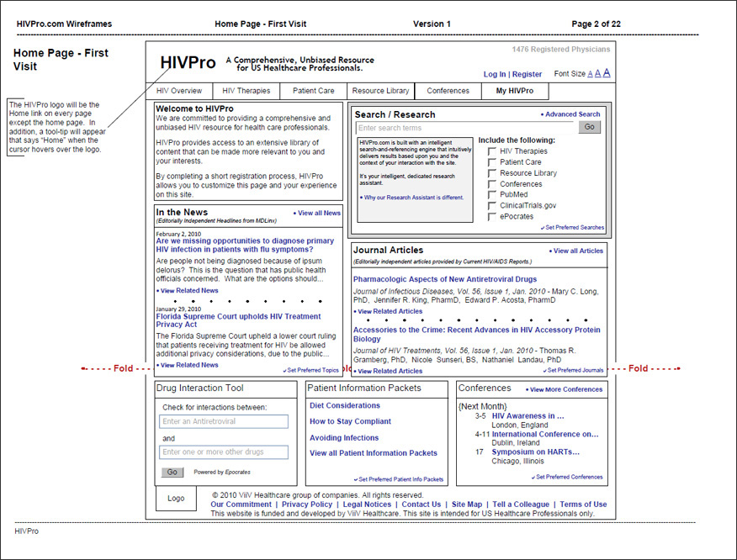The width and height of the screenshot is (737, 560).
Task: Open How to Stay Compliant packet
Action: tap(350, 421)
